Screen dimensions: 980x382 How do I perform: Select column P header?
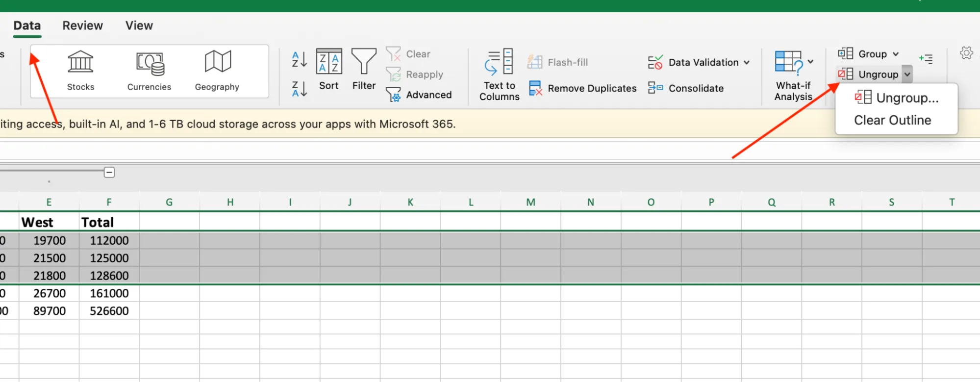pyautogui.click(x=711, y=202)
